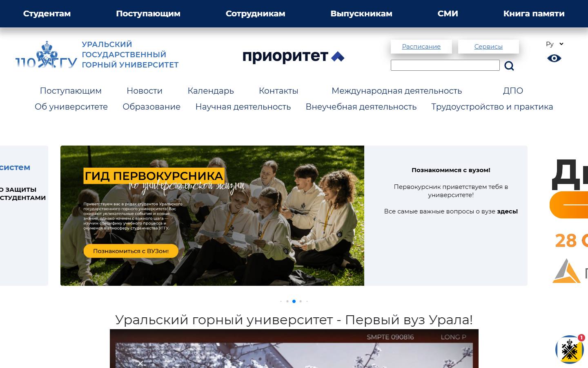Open the Контакты menu item
The width and height of the screenshot is (588, 368).
(278, 91)
